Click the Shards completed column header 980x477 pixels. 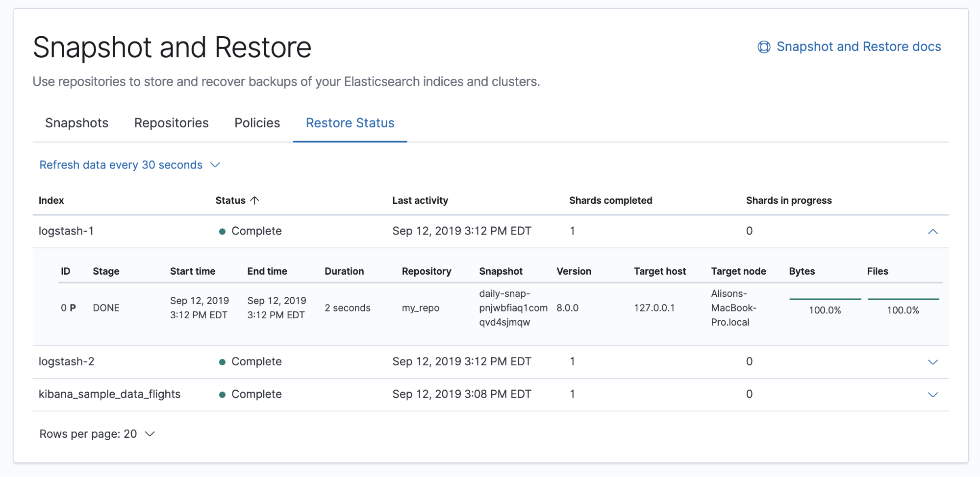click(x=610, y=200)
